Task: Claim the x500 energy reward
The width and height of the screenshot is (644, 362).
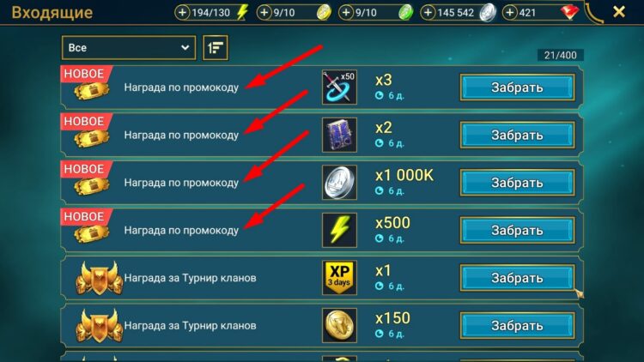Action: [517, 230]
